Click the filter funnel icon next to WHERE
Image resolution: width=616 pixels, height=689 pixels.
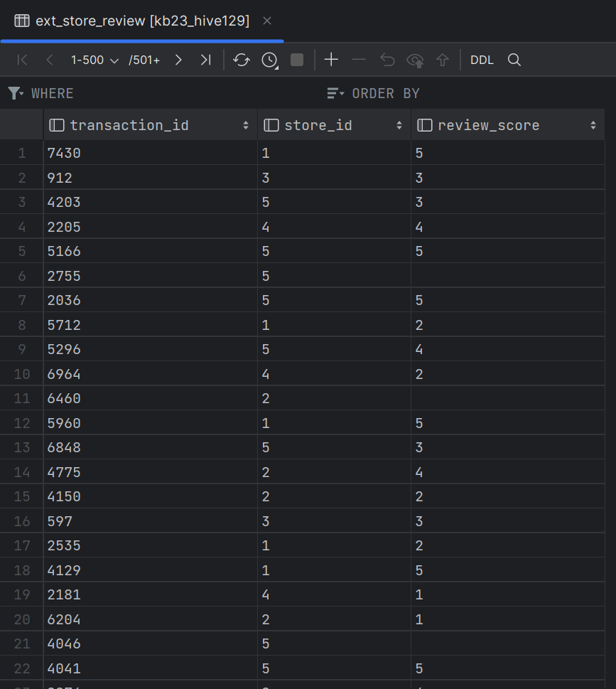[16, 93]
